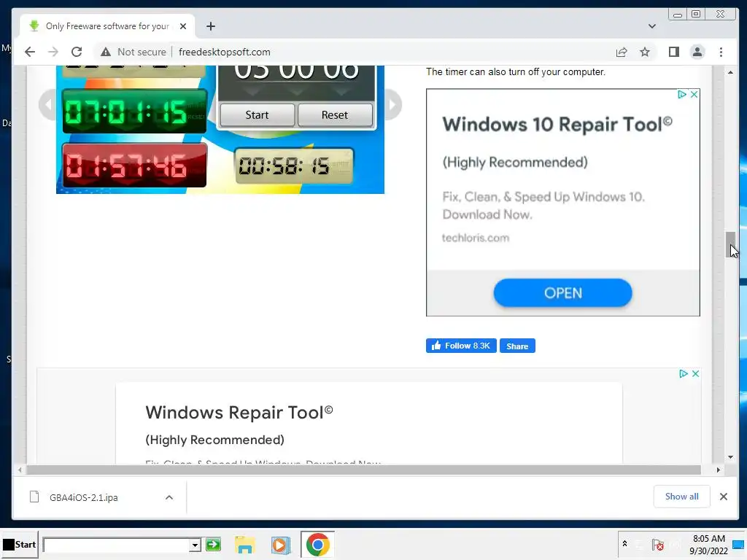Switch to Chrome on the taskbar

click(317, 545)
